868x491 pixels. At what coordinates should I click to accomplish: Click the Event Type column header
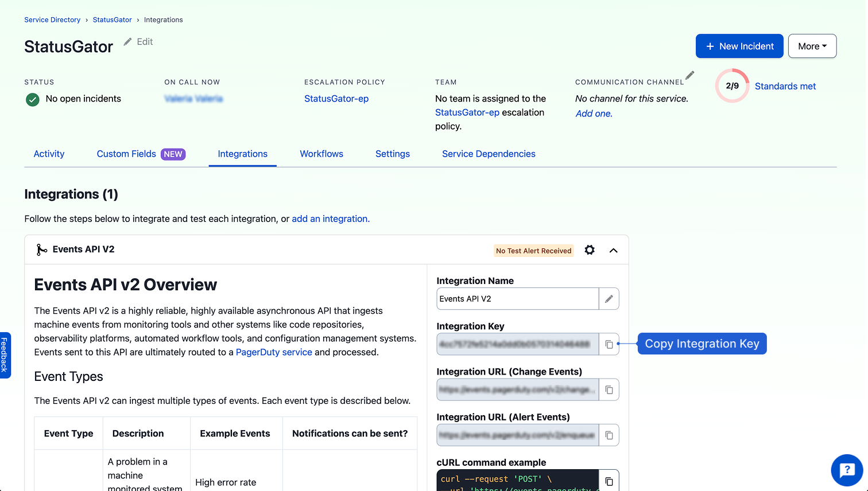(68, 434)
